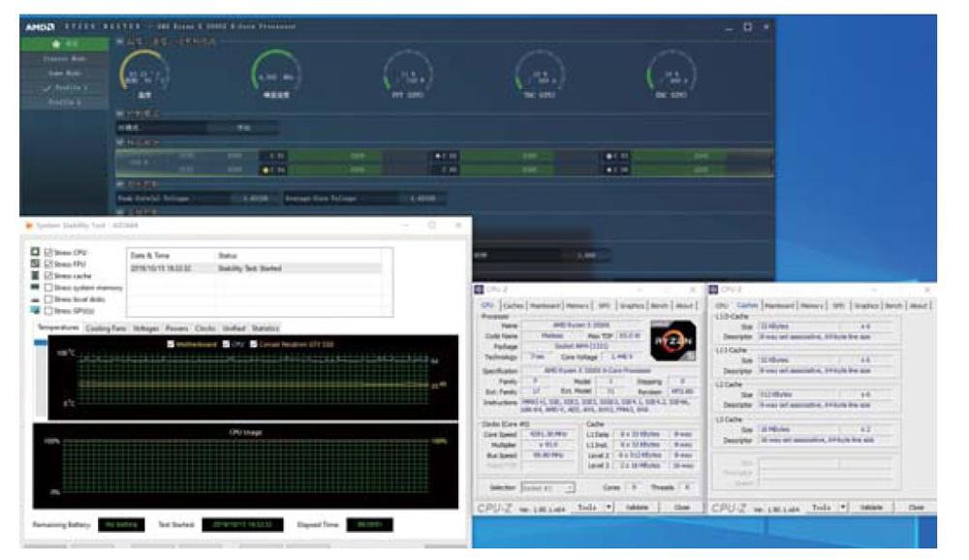Screen dimensions: 969x560
Task: Toggle Corsair Neutron GTX SSD graph checkbox
Action: (x=254, y=344)
